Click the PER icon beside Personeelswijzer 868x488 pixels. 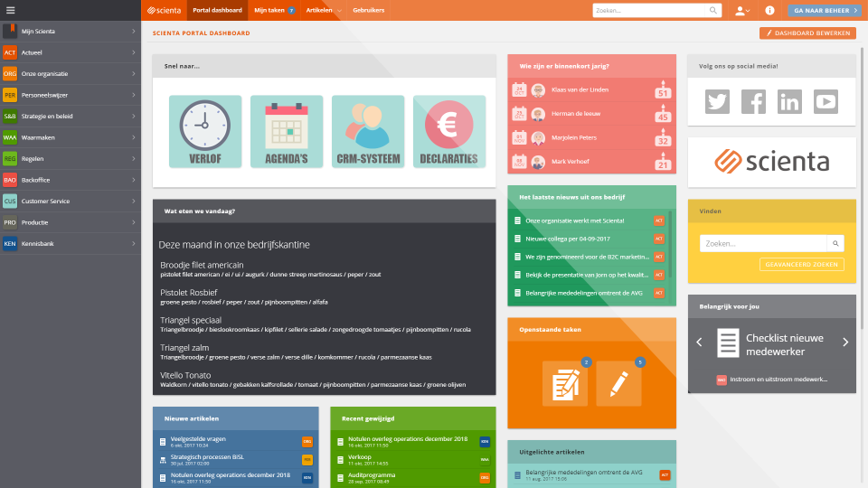pos(10,95)
